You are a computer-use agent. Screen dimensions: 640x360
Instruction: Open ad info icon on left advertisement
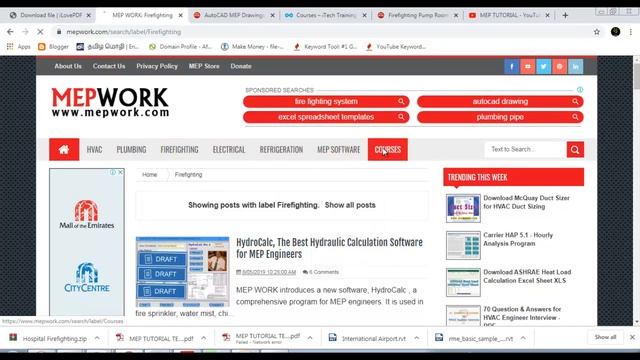[x=113, y=172]
